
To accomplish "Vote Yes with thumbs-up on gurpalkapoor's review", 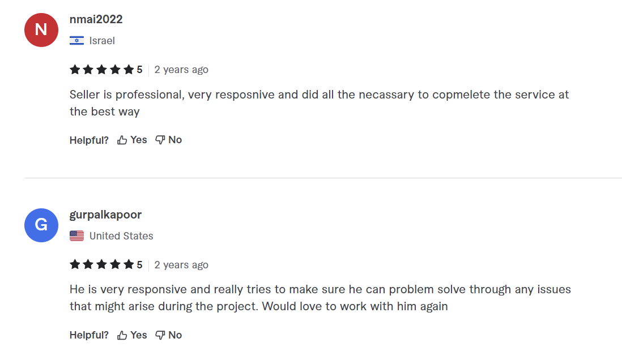I will tap(132, 335).
